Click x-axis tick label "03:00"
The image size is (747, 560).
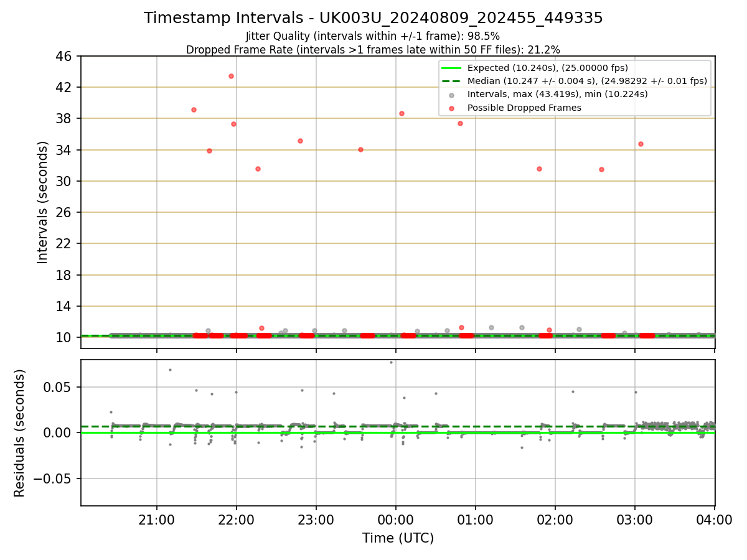(635, 520)
